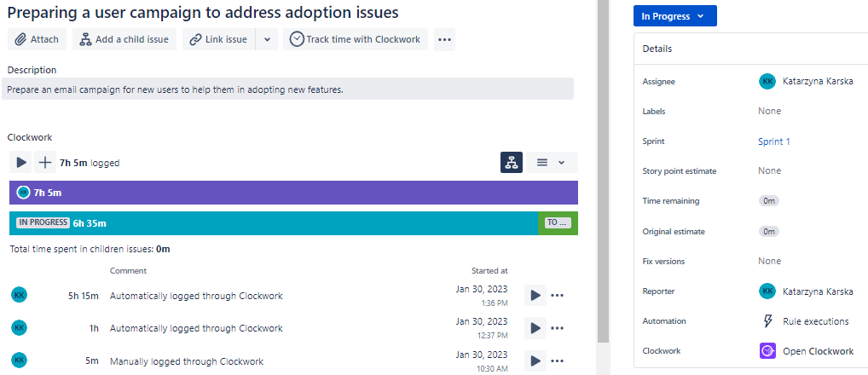This screenshot has height=375, width=868.
Task: Click Track time with Clockwork
Action: pos(356,39)
